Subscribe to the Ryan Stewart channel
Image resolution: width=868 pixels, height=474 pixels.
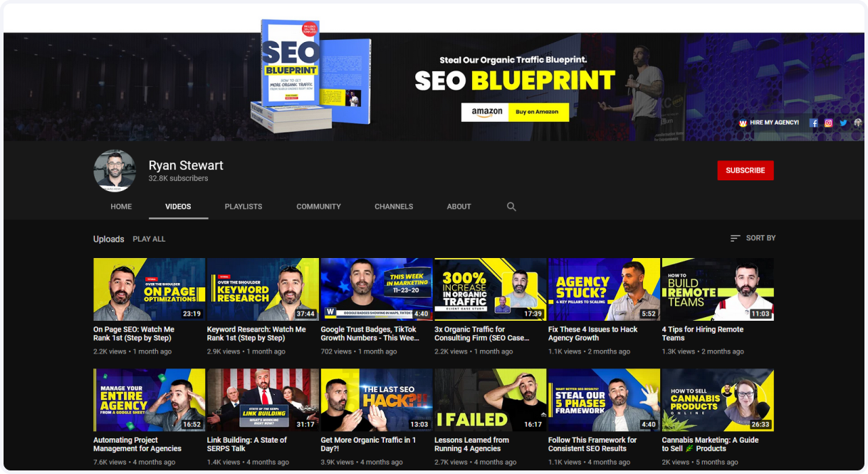[745, 170]
